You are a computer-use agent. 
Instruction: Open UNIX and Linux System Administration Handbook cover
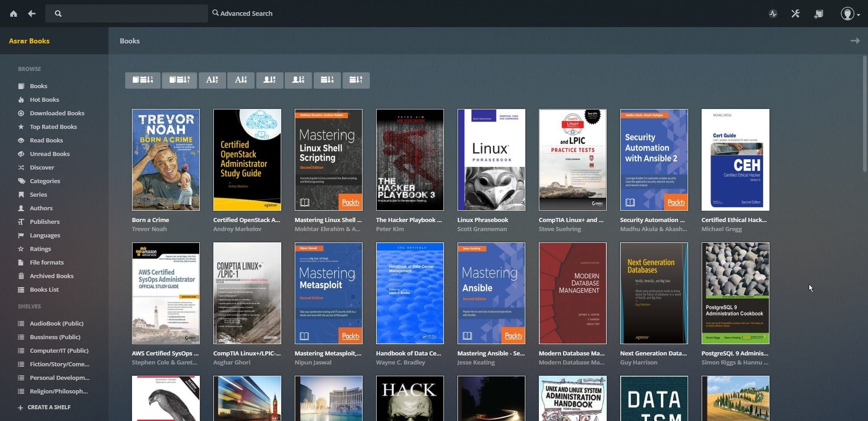pos(573,398)
